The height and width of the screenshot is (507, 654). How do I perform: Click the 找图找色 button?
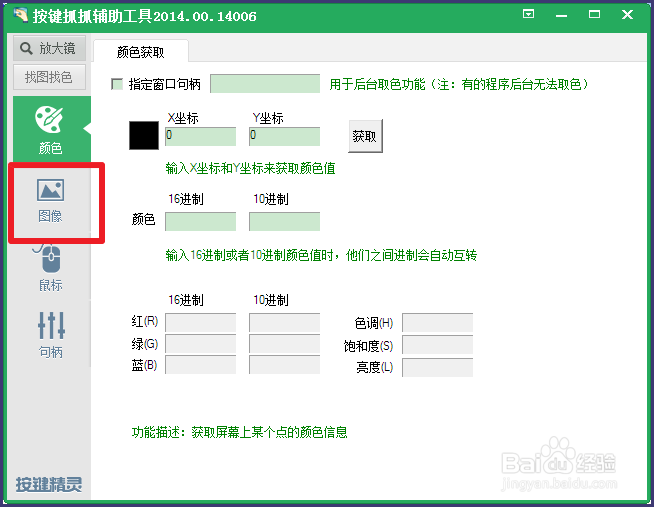click(x=49, y=77)
